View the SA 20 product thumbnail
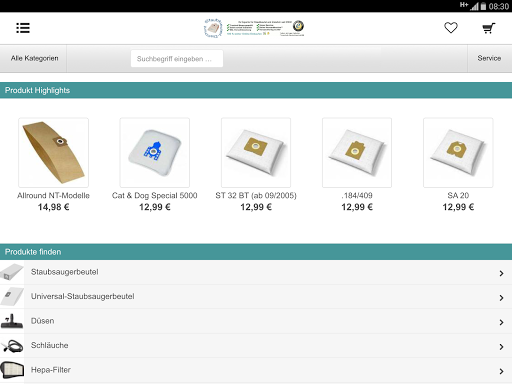The image size is (512, 384). click(458, 153)
